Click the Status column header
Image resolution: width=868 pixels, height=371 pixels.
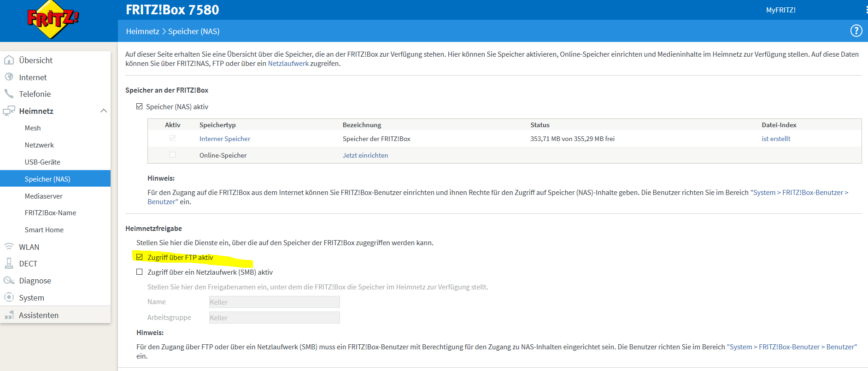[540, 124]
